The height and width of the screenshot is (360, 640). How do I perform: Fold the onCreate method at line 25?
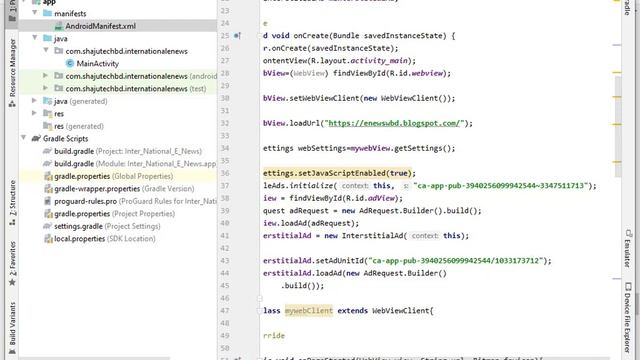260,36
